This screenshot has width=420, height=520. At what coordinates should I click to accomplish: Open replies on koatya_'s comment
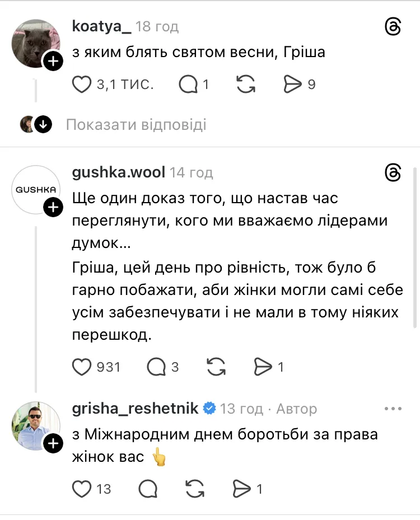click(x=188, y=85)
